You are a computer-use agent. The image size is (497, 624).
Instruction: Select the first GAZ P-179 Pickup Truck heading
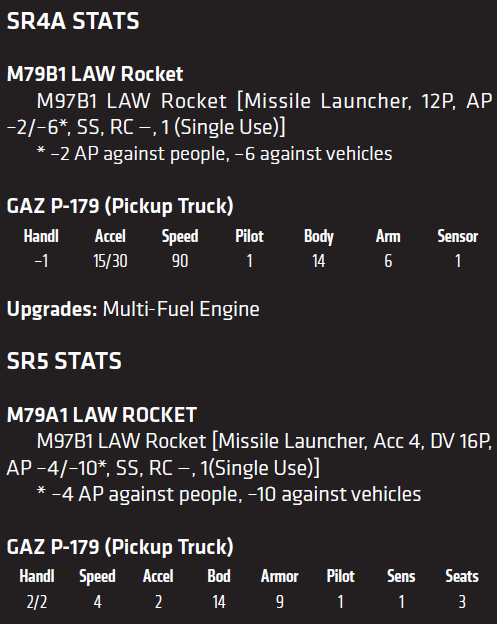pyautogui.click(x=120, y=206)
